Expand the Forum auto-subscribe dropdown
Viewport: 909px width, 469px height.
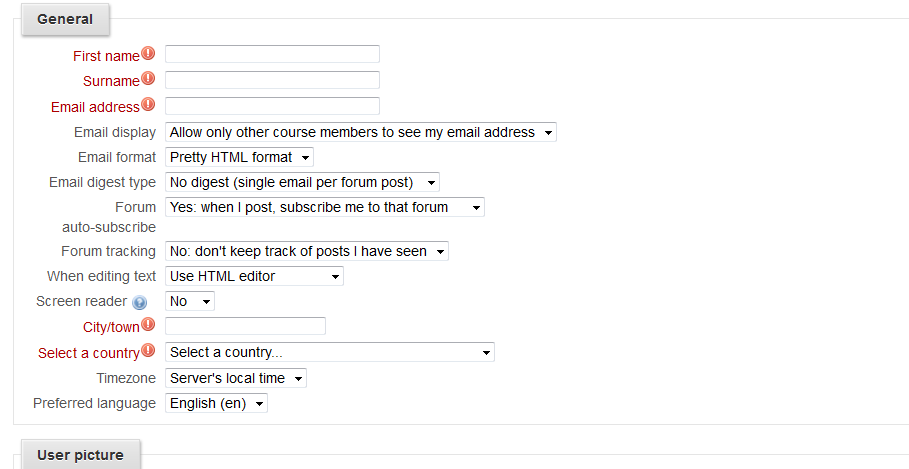tap(324, 207)
